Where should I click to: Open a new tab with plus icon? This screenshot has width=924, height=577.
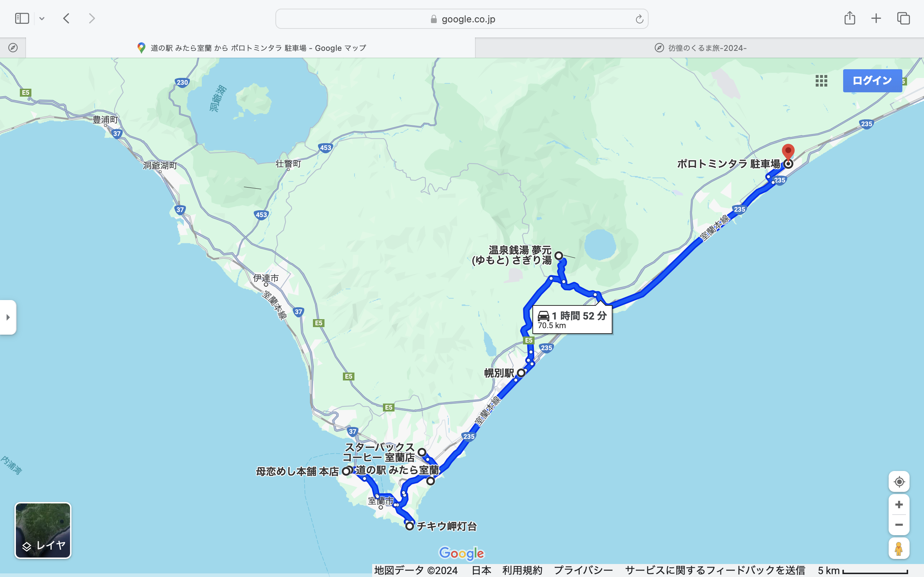click(876, 18)
